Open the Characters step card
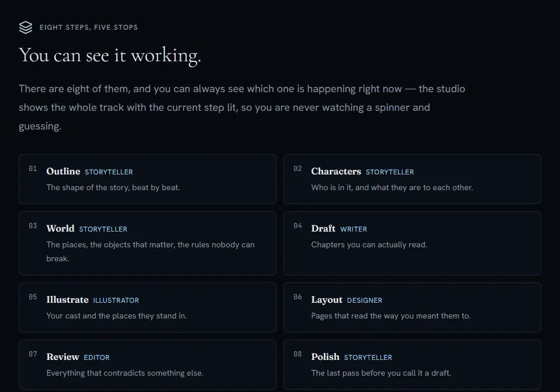This screenshot has width=560, height=392. pyautogui.click(x=412, y=179)
